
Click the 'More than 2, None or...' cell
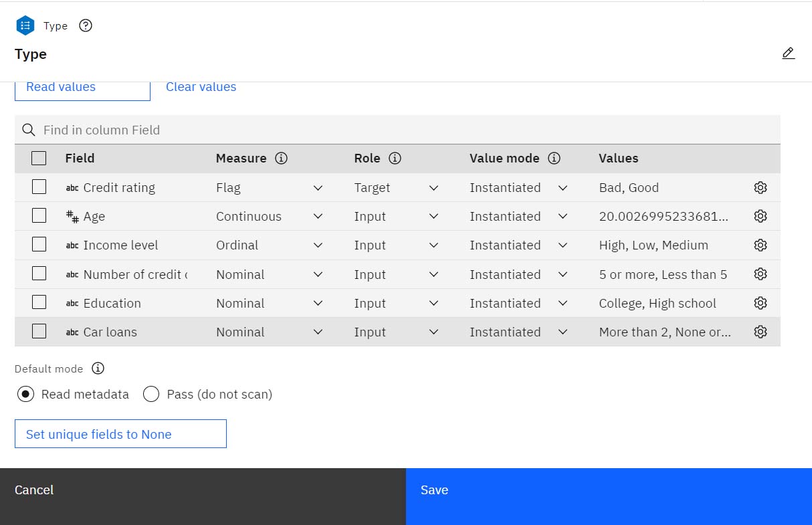[x=665, y=332]
